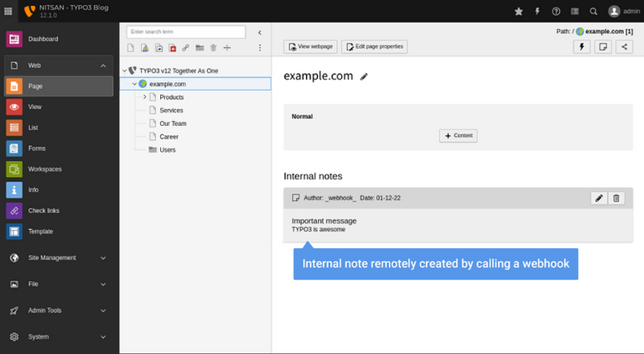Delete the internal note via trash icon
Screen dimensions: 644x354
(x=616, y=198)
